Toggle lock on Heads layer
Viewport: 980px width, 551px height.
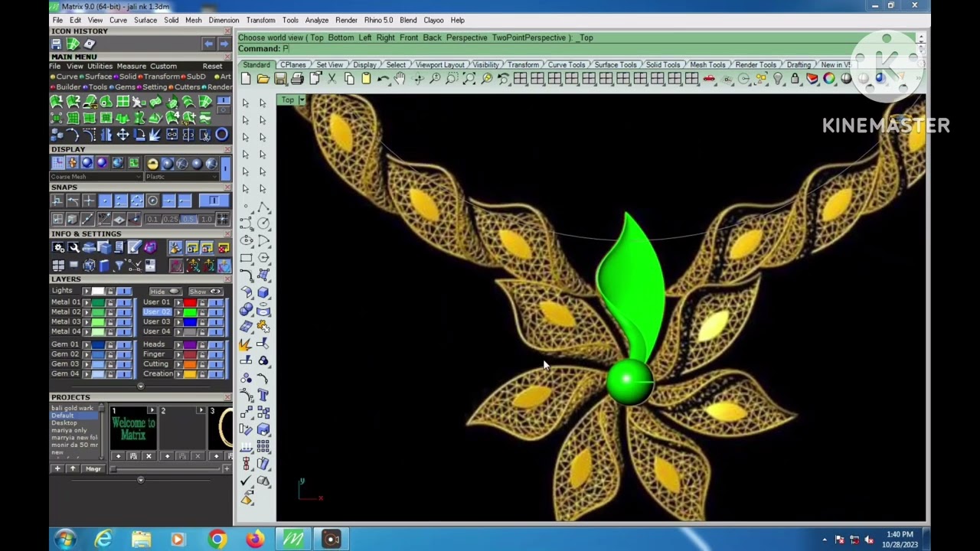coord(202,345)
